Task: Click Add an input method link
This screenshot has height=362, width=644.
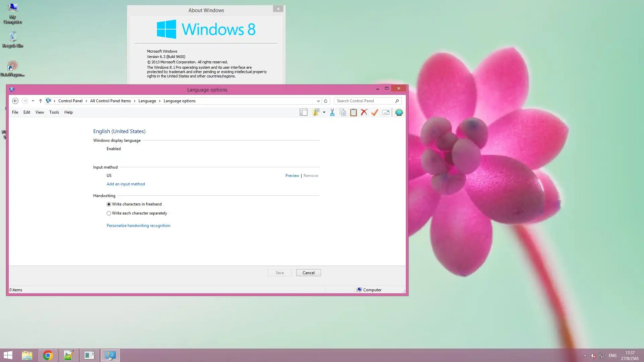Action: (x=125, y=184)
